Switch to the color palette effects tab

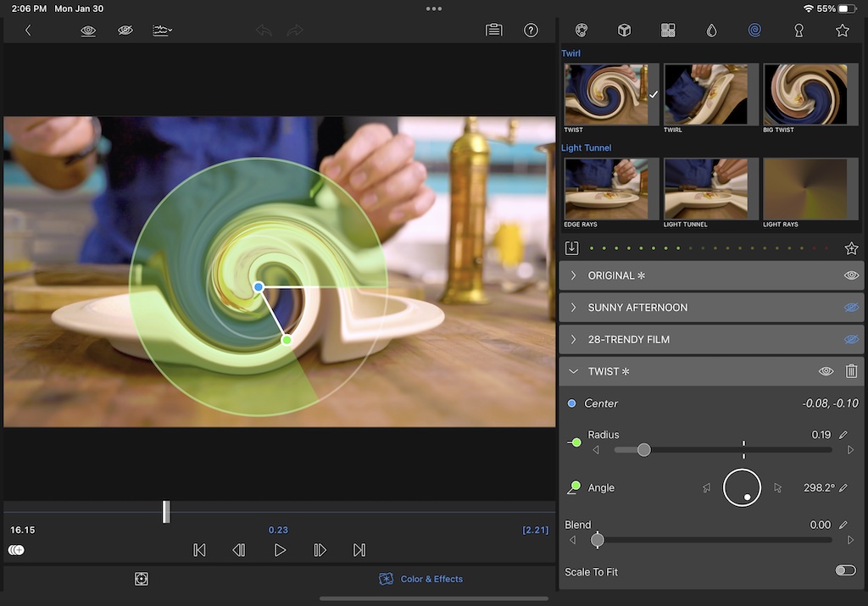click(x=581, y=30)
